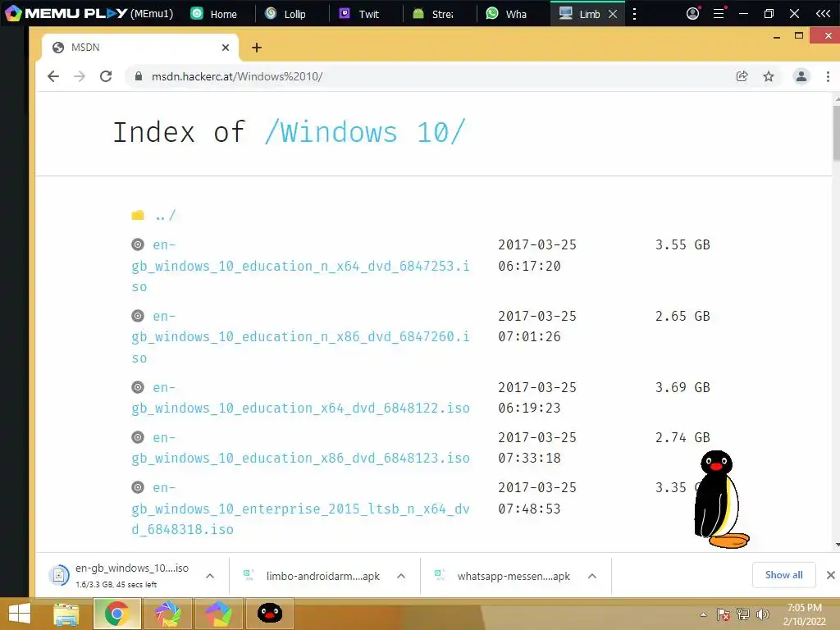Open File Explorer from taskbar

click(66, 614)
